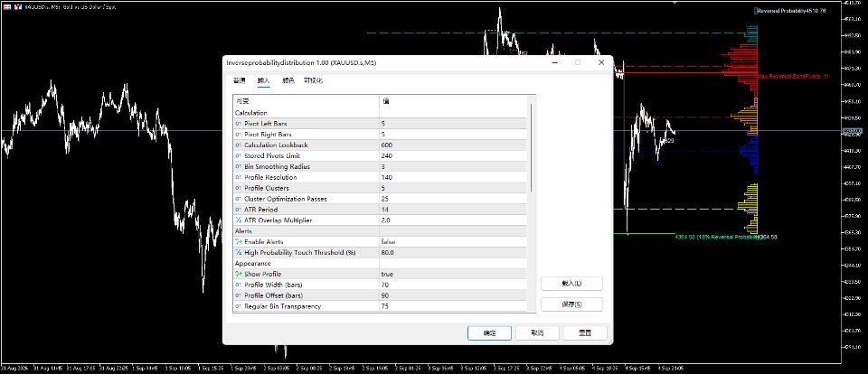Click the icon beside Profile Clusters
Image resolution: width=868 pixels, height=374 pixels.
[x=238, y=188]
